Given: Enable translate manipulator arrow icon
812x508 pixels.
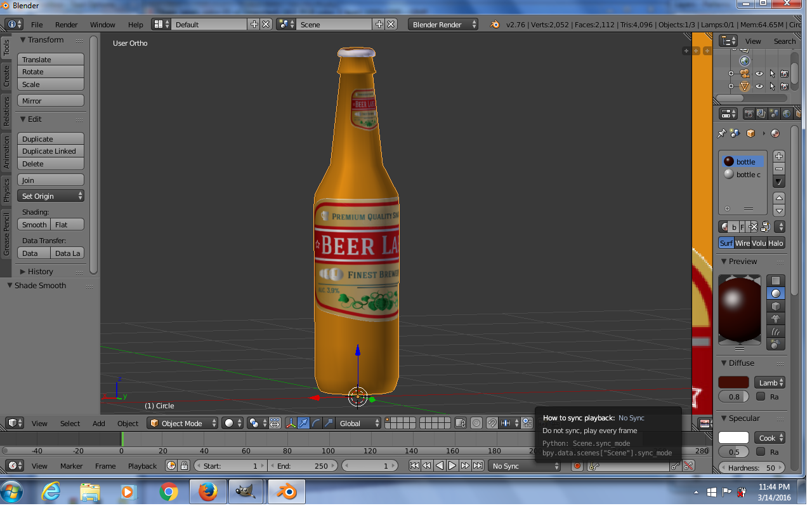Looking at the screenshot, I should tap(304, 423).
